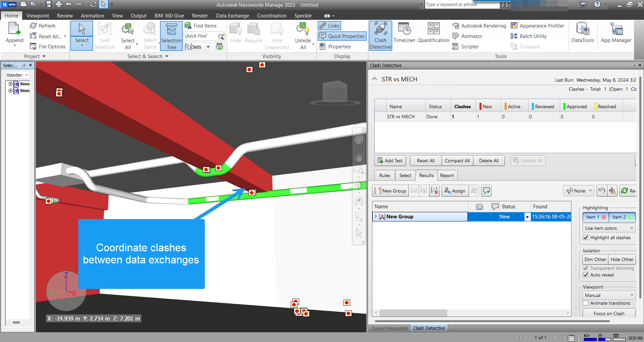Click the Select All icon

click(128, 29)
